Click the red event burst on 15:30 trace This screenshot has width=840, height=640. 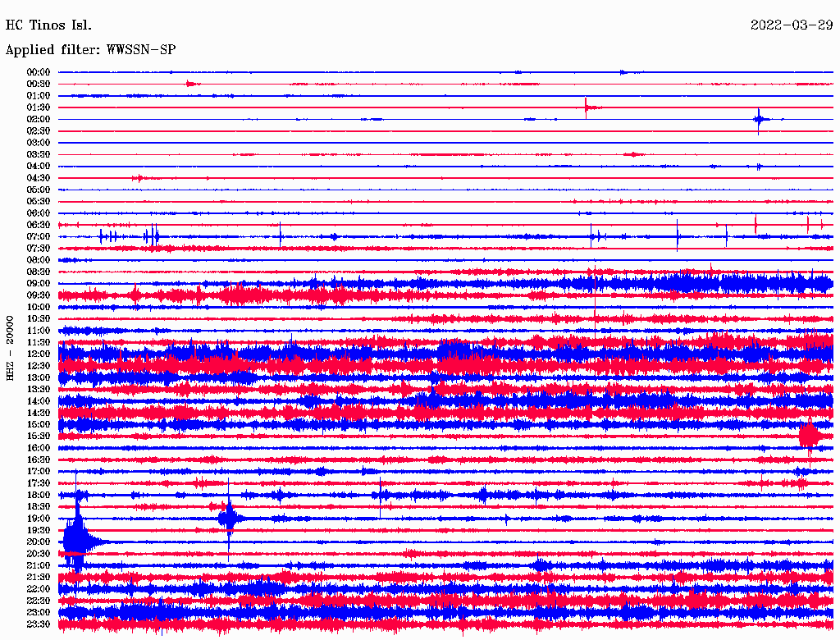pos(809,437)
